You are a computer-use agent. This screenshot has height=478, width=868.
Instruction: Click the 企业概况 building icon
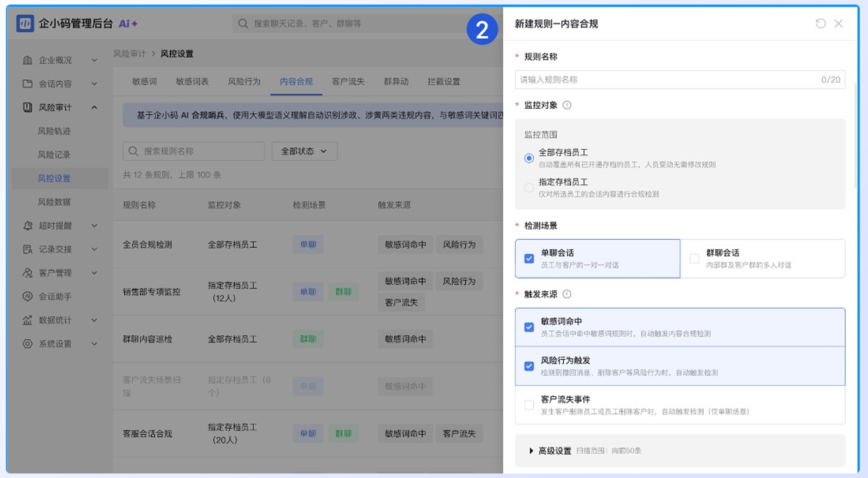[27, 60]
